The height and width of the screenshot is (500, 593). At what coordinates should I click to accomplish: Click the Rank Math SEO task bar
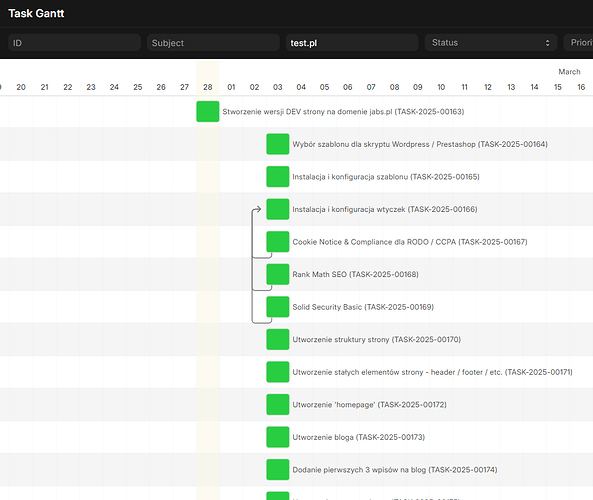pyautogui.click(x=278, y=274)
